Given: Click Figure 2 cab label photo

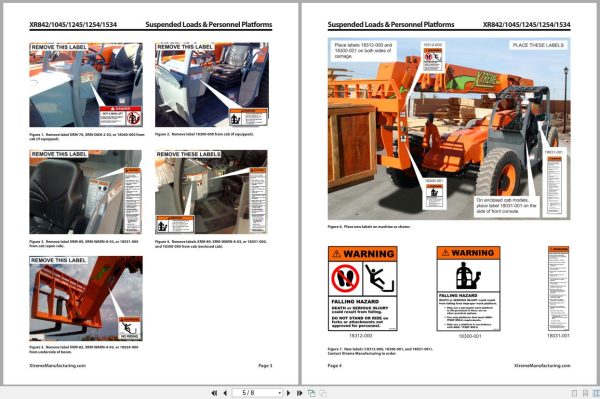Looking at the screenshot, I should (x=212, y=85).
